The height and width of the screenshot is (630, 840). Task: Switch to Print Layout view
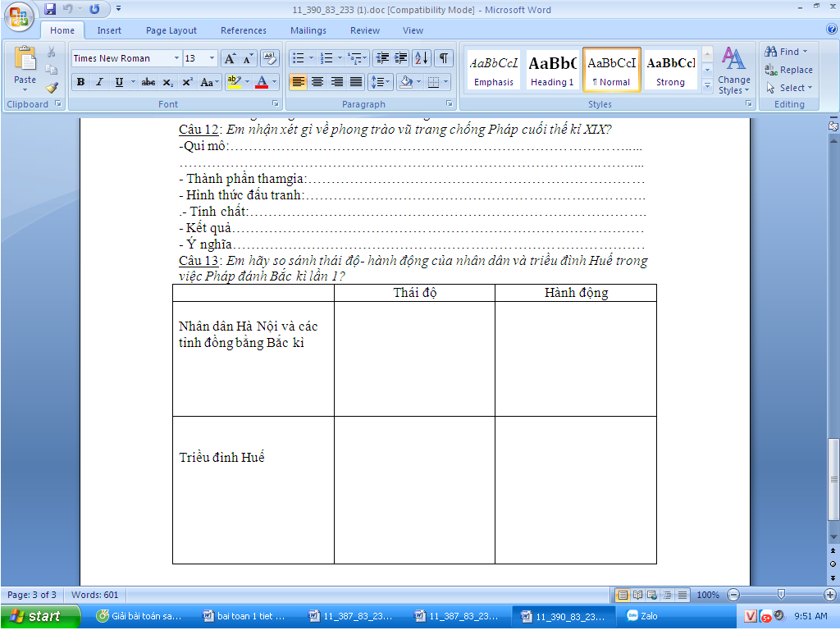623,595
